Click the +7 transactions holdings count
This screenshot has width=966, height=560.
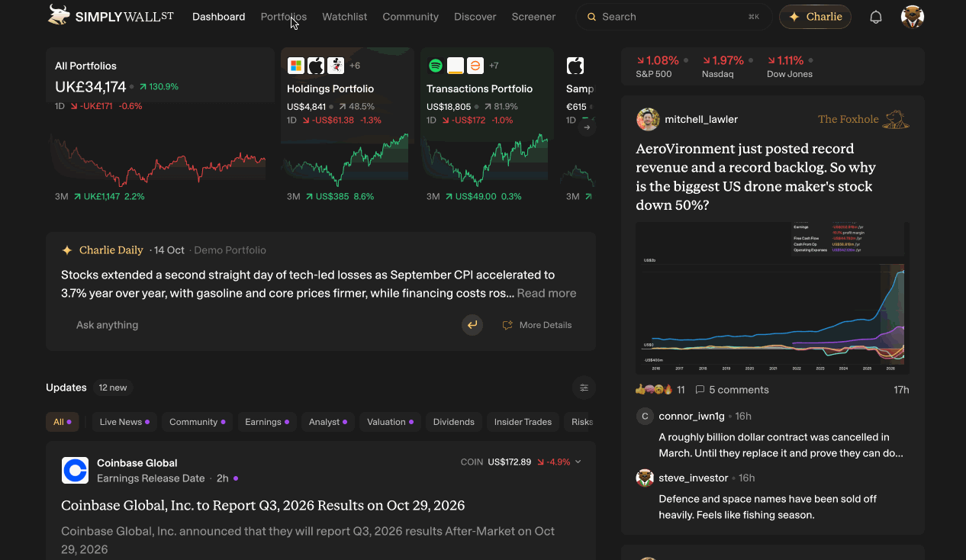(x=494, y=66)
